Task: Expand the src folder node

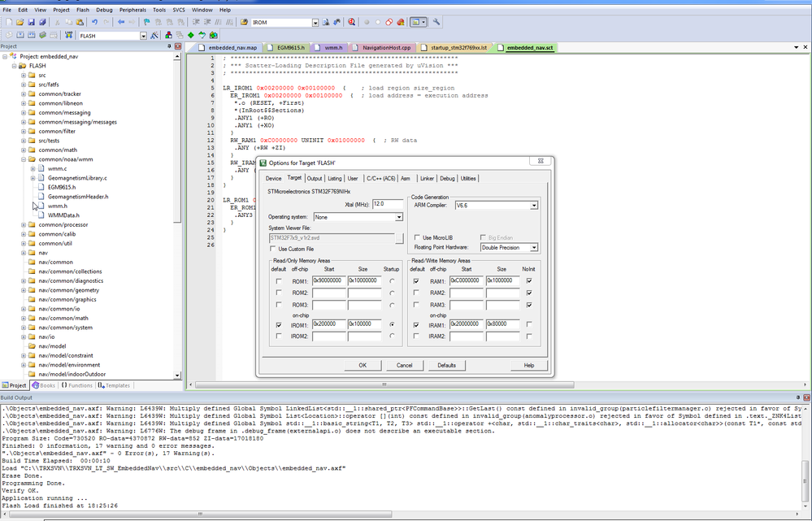Action: click(24, 75)
